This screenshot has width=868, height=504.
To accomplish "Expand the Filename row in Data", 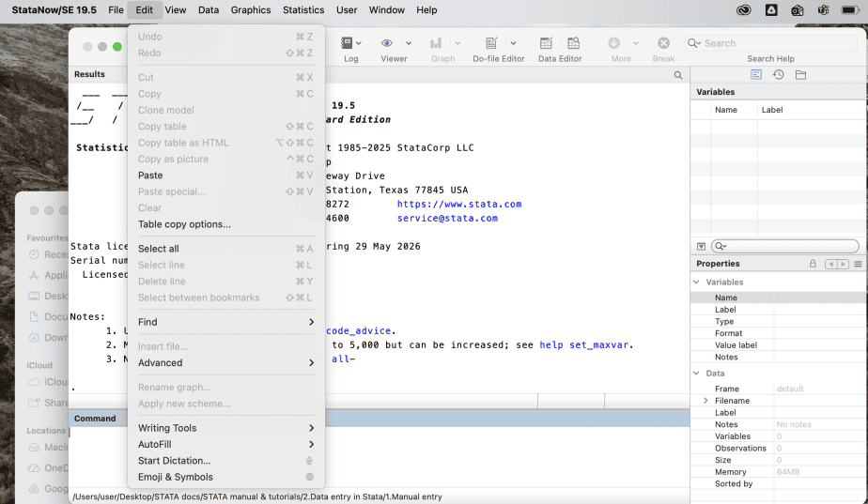I will [x=705, y=401].
